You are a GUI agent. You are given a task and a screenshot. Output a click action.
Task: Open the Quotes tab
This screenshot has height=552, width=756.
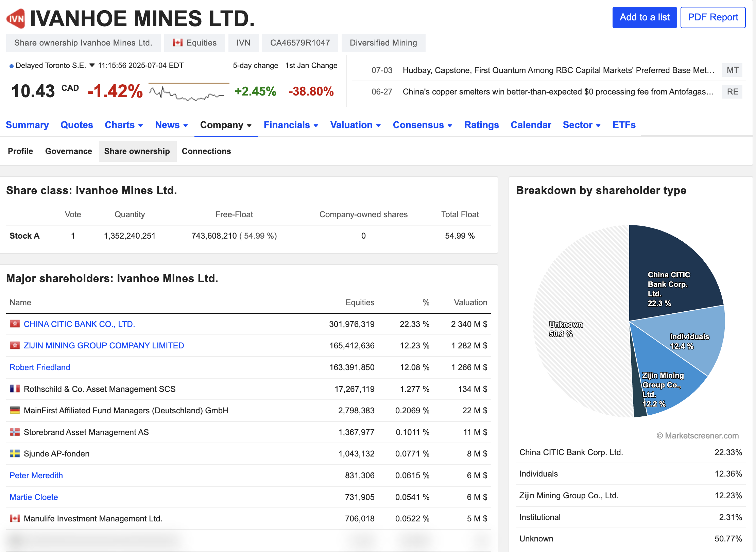(x=77, y=125)
